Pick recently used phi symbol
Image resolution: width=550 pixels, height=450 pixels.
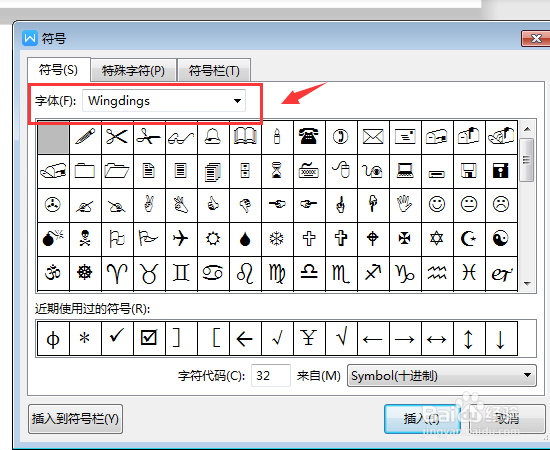coord(53,338)
